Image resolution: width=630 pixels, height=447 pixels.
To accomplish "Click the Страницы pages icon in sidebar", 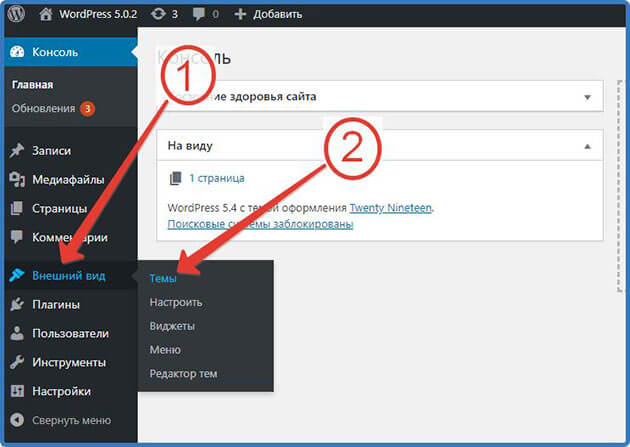I will click(17, 208).
